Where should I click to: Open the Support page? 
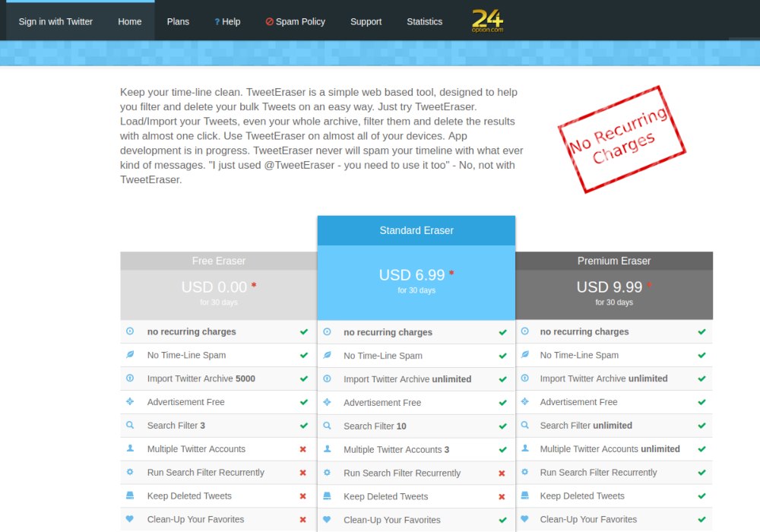tap(366, 22)
